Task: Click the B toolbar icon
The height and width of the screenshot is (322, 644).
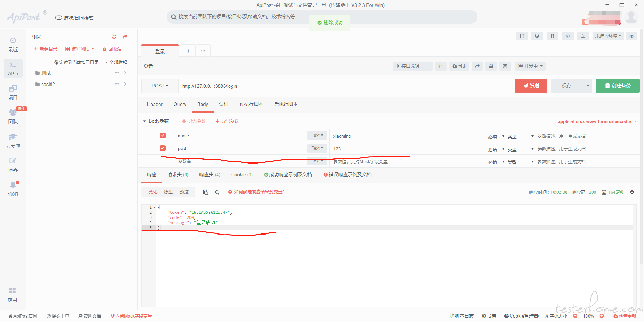Action: tap(552, 36)
